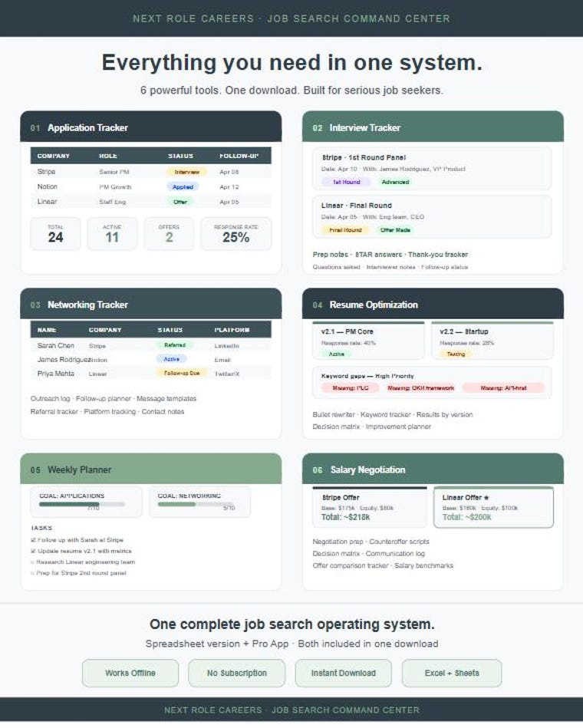
Task: Click the yellow Interview status badge for Stripe
Action: coord(186,172)
